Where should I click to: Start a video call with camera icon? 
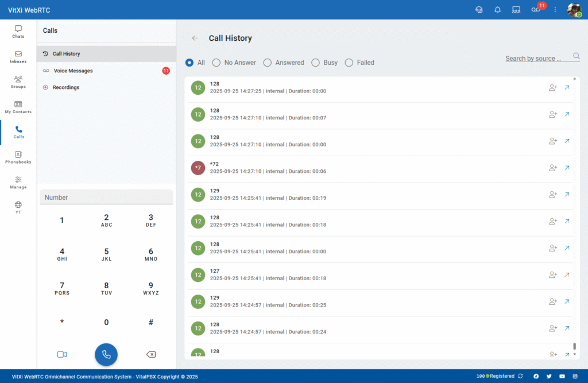62,354
